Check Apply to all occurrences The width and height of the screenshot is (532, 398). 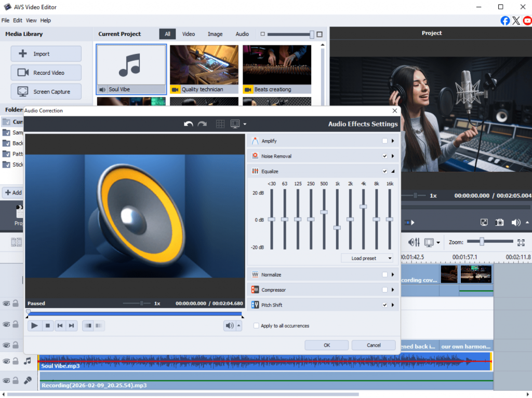256,326
